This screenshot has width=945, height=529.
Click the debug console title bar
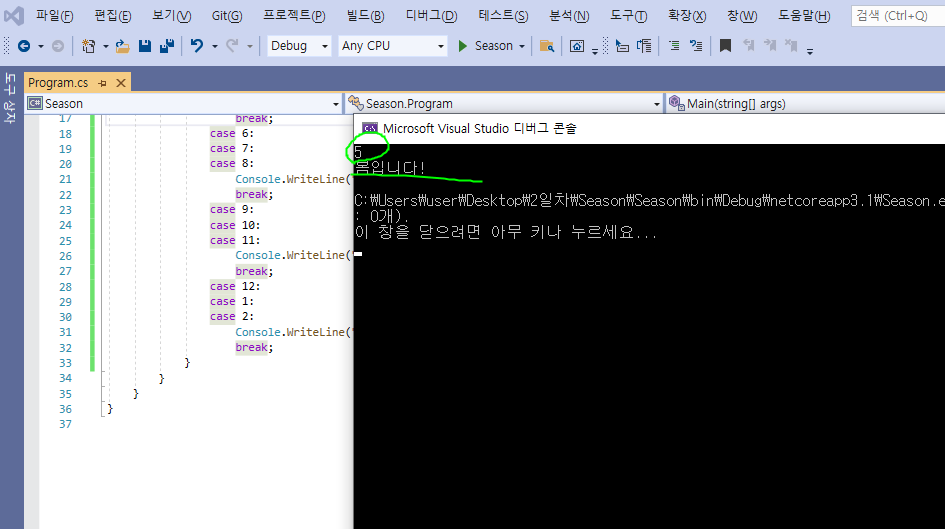coord(649,128)
